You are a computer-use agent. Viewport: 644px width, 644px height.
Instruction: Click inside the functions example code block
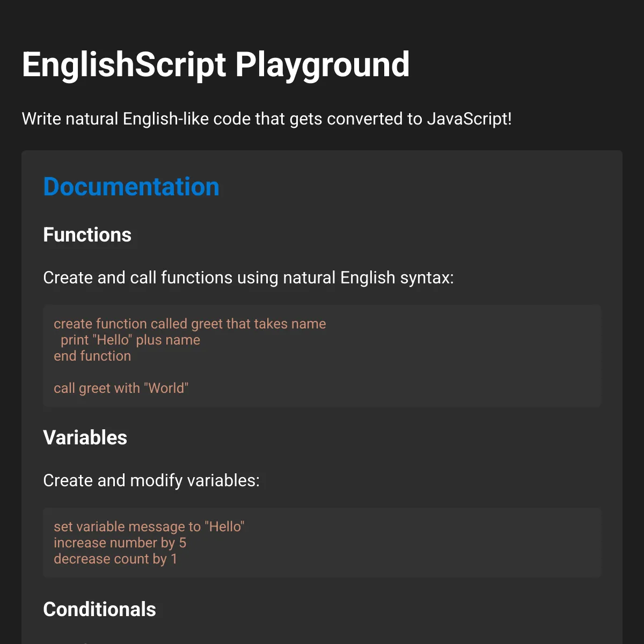[x=322, y=356]
